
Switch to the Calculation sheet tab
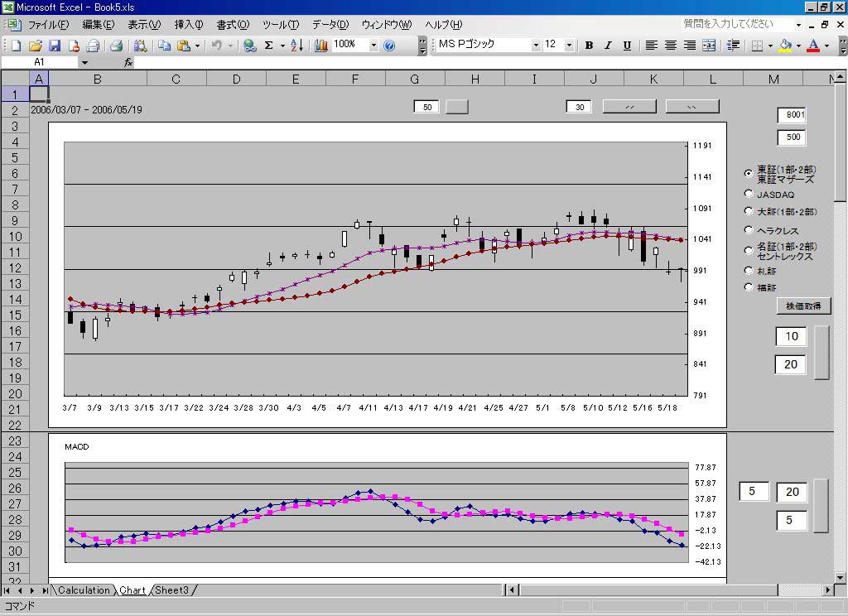coord(83,590)
